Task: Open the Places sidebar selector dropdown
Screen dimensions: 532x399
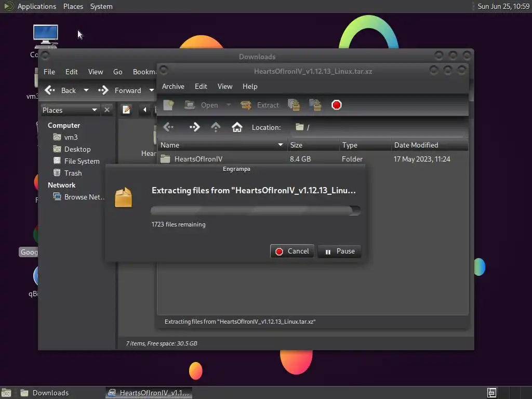Action: tap(70, 110)
